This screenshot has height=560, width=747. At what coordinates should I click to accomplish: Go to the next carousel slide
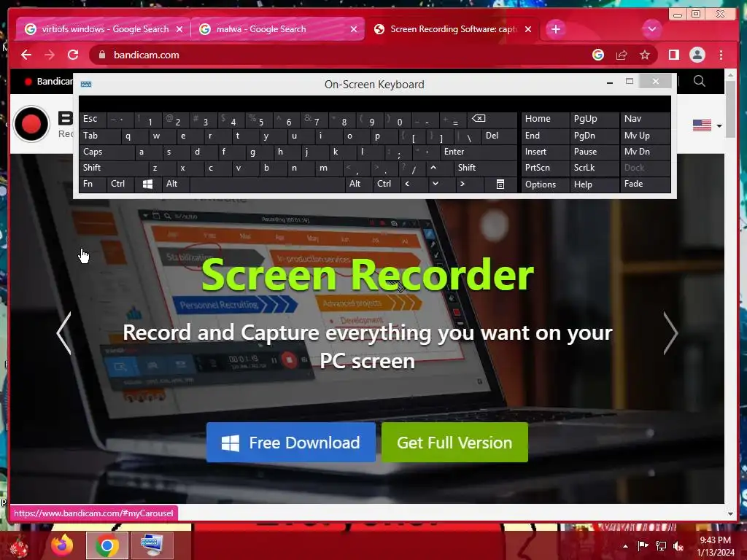point(670,333)
